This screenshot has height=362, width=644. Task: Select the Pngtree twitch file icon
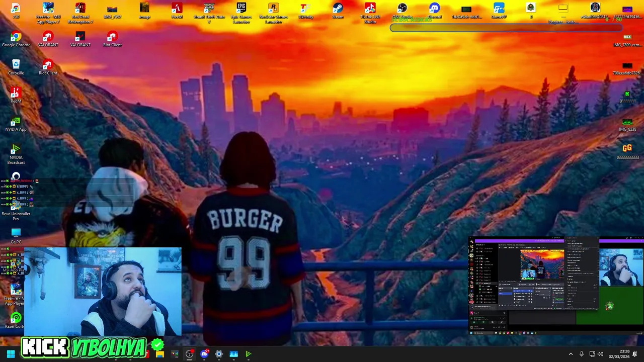563,14
